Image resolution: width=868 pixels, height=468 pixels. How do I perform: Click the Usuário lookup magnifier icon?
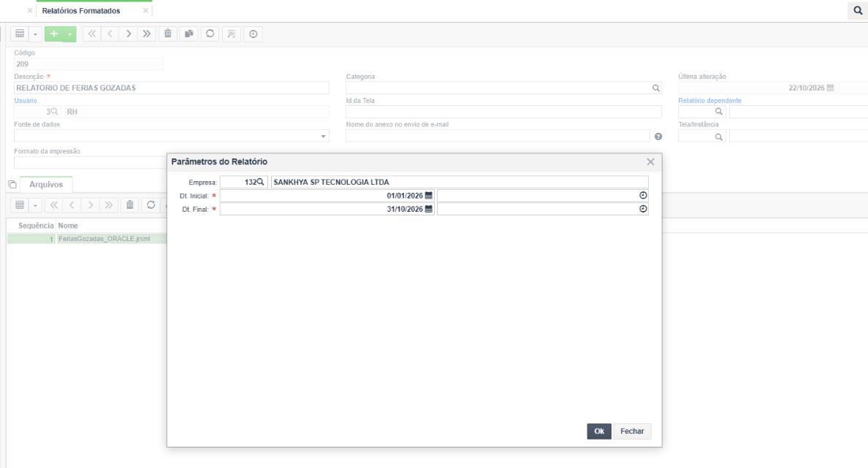[x=54, y=112]
